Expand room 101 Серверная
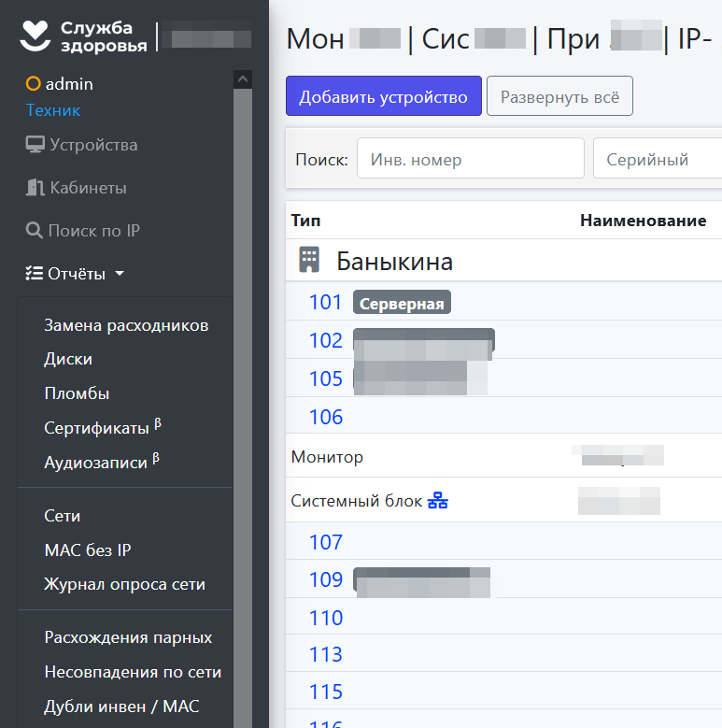Viewport: 722px width, 728px height. pos(326,302)
